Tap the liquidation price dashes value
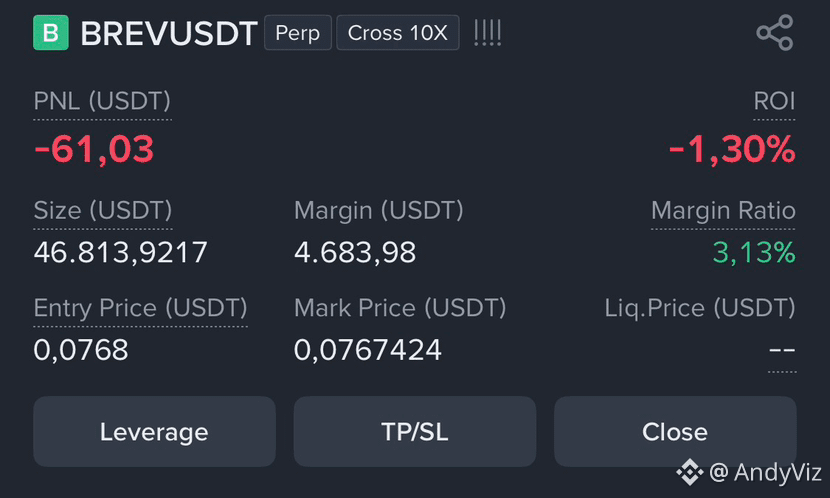 click(x=782, y=350)
